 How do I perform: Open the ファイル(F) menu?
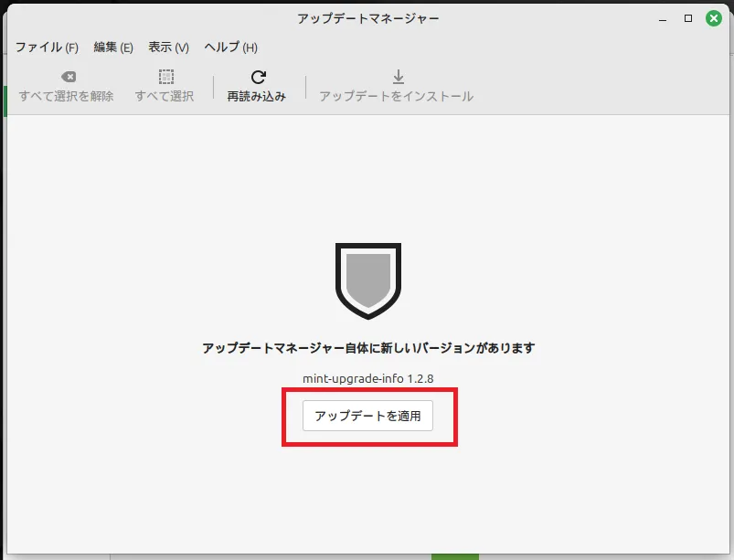click(x=46, y=48)
